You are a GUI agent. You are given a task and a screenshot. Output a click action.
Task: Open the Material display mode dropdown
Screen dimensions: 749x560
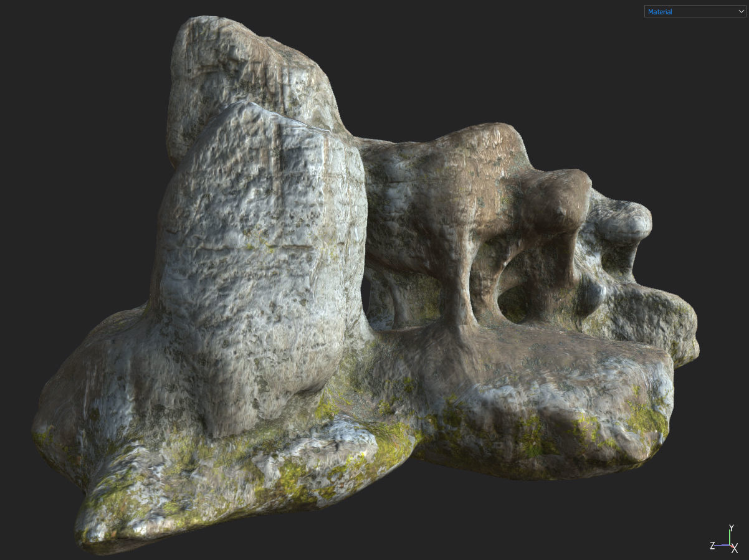point(694,11)
